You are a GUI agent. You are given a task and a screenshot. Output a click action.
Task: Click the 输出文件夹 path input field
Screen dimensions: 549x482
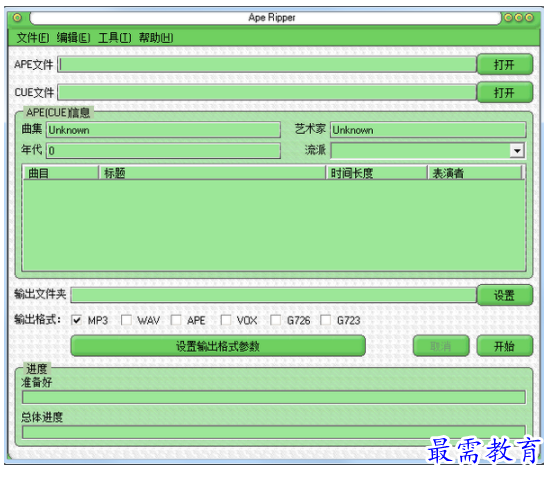(x=273, y=295)
